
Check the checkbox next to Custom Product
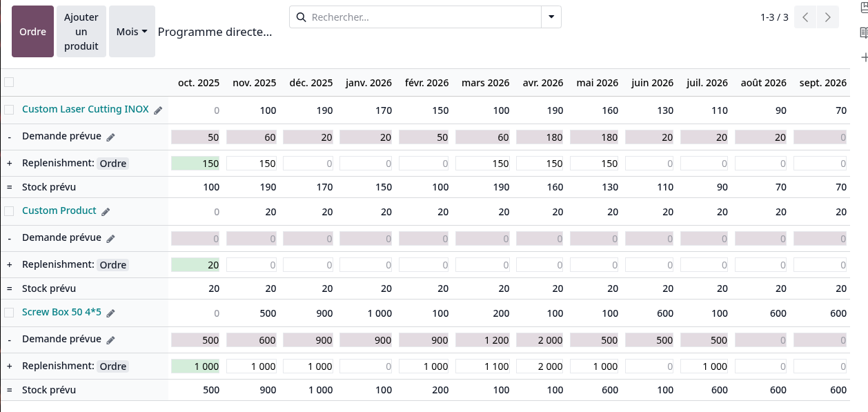10,210
